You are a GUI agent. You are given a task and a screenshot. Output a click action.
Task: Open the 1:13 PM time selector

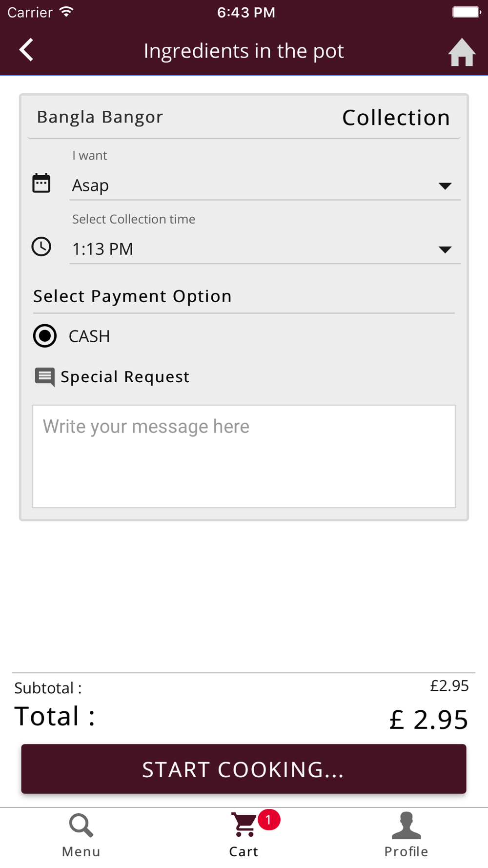click(x=265, y=249)
